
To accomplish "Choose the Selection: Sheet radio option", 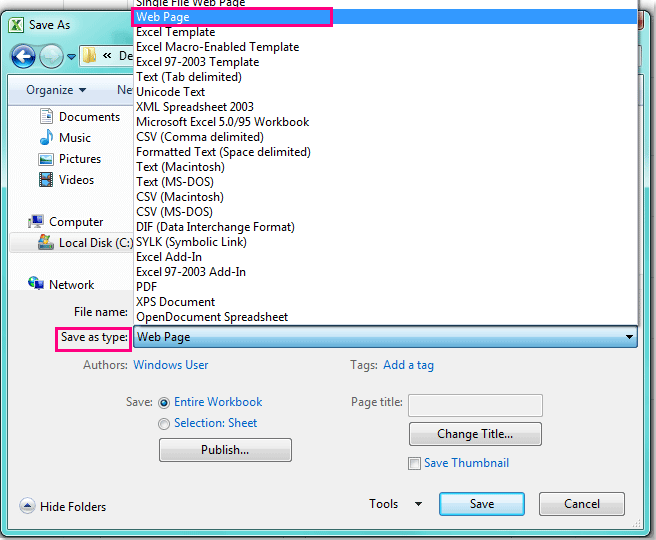I will coord(164,424).
